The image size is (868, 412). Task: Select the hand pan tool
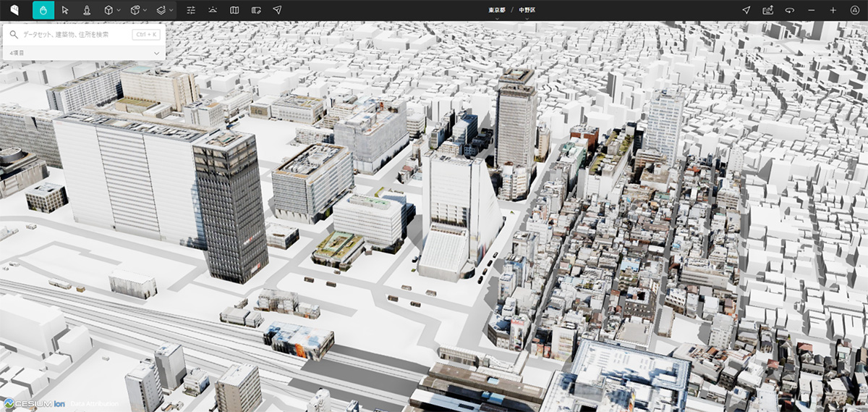pos(43,10)
